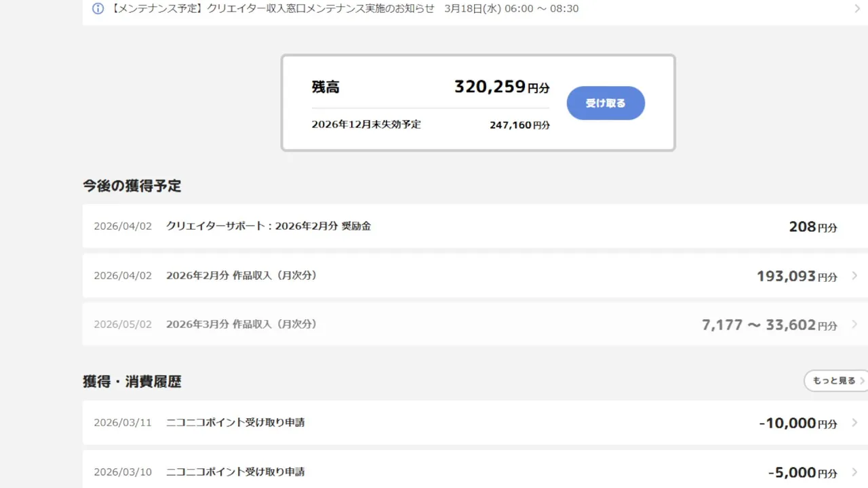The image size is (868, 488).
Task: Expand the -5,000円分 row chevron
Action: pos(854,472)
